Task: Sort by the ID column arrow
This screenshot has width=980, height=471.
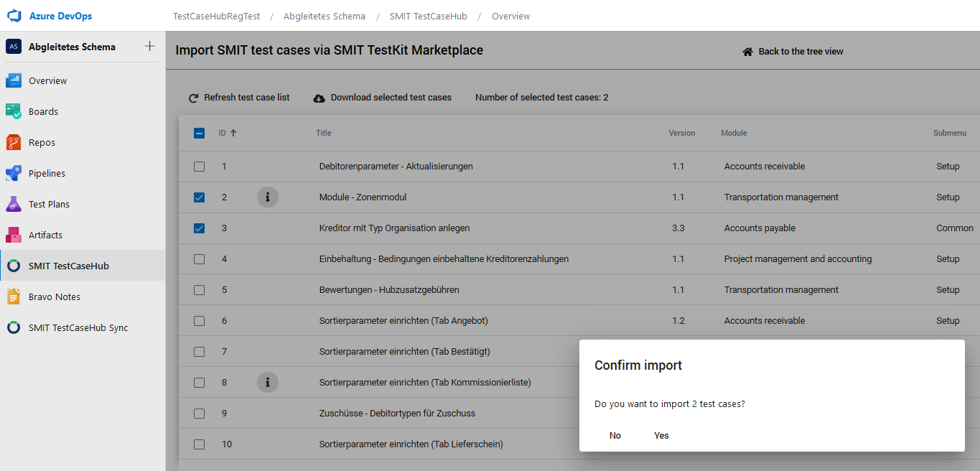Action: [233, 133]
